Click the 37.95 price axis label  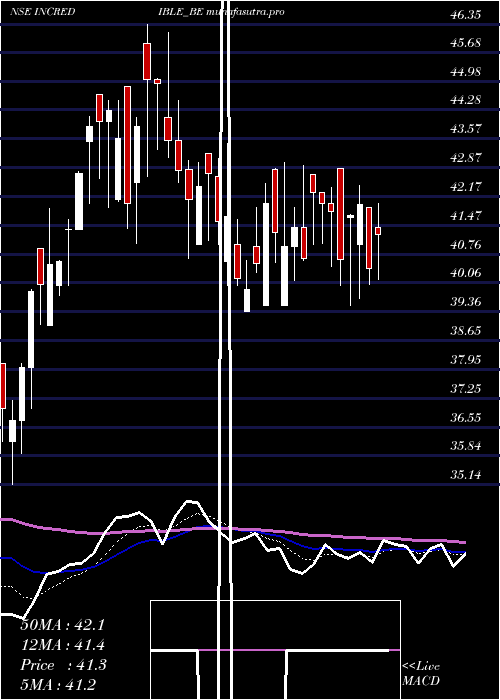tap(466, 360)
